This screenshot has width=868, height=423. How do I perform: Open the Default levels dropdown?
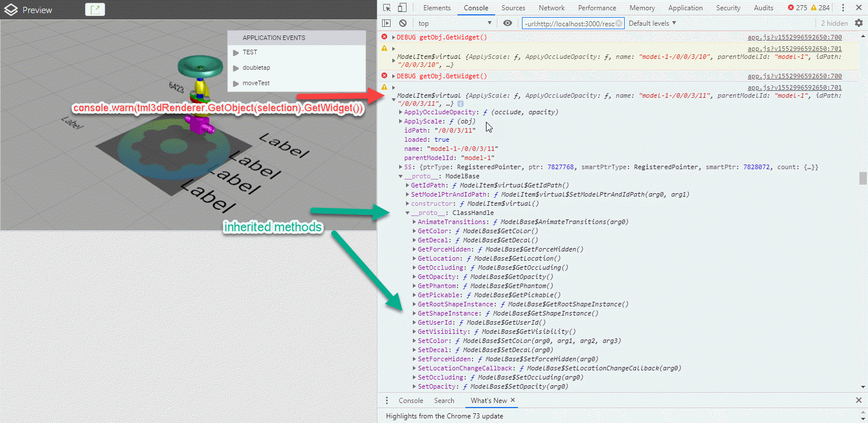pos(652,23)
